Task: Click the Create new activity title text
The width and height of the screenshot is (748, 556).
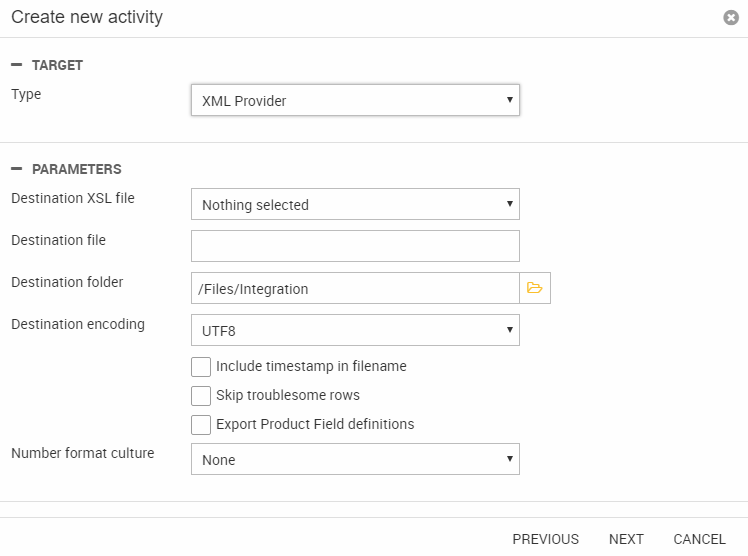Action: (87, 18)
